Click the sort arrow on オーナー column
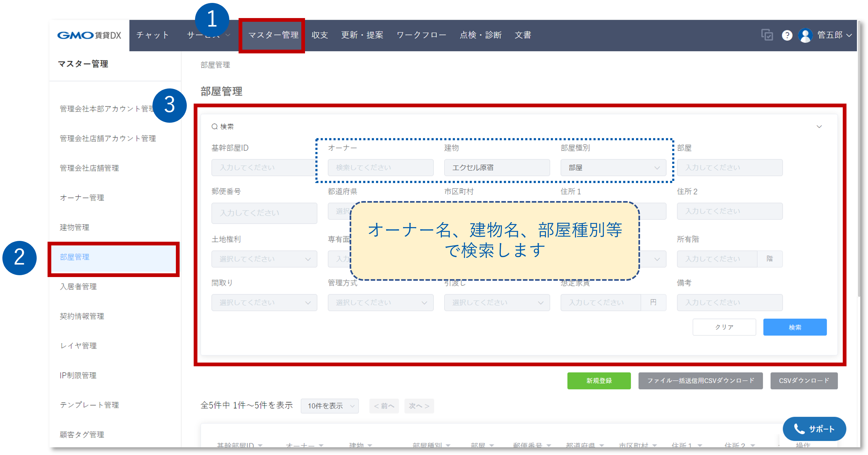This screenshot has width=868, height=455. [321, 445]
